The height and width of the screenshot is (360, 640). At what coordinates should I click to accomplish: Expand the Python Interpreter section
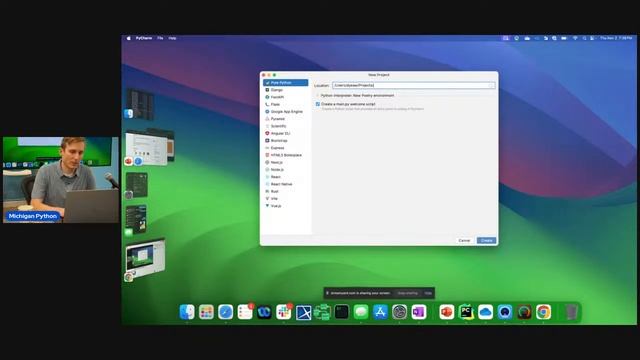[x=318, y=96]
